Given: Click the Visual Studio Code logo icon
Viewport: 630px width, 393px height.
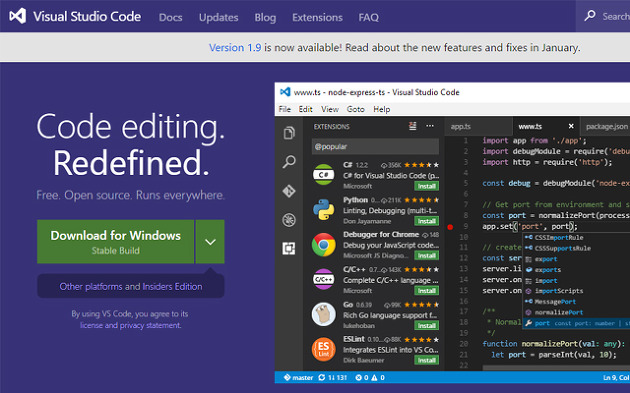Looking at the screenshot, I should tap(18, 16).
